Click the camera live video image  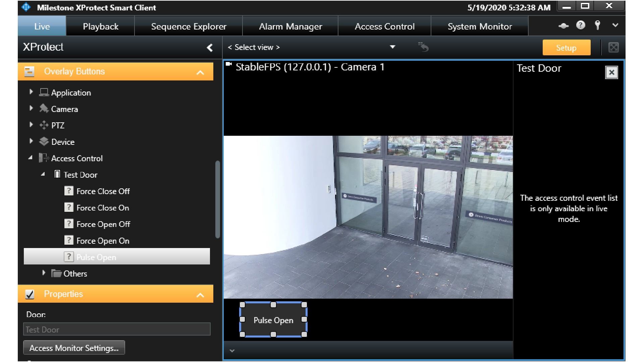(x=368, y=217)
